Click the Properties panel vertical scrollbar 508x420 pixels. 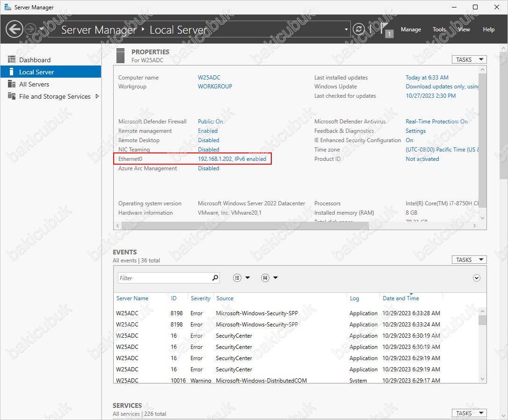tap(482, 139)
